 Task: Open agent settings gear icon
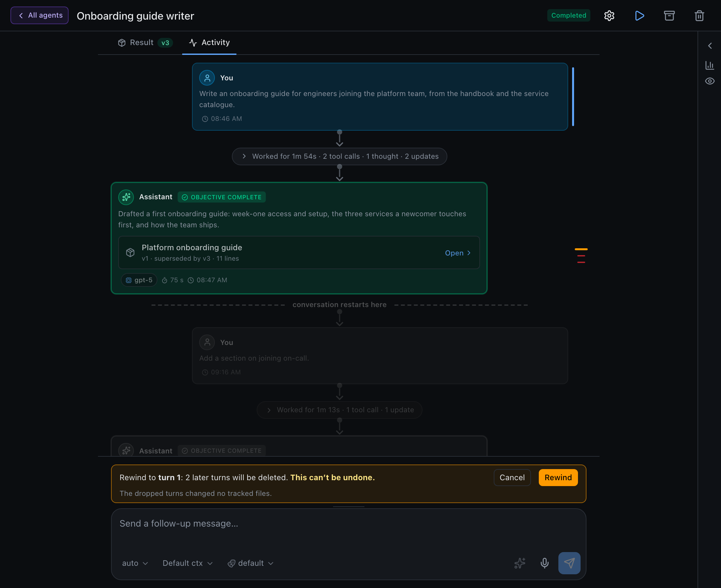click(x=609, y=16)
